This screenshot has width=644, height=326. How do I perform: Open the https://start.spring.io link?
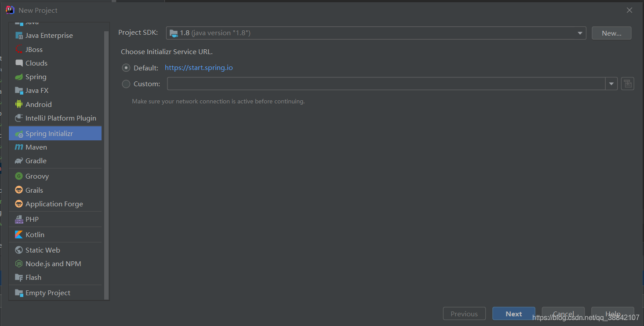(x=199, y=68)
